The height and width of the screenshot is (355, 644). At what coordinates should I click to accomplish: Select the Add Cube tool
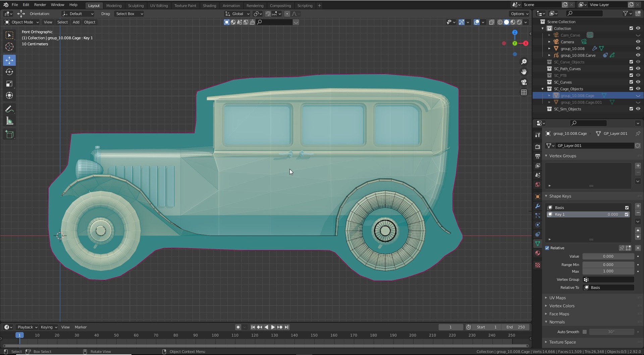tap(9, 135)
